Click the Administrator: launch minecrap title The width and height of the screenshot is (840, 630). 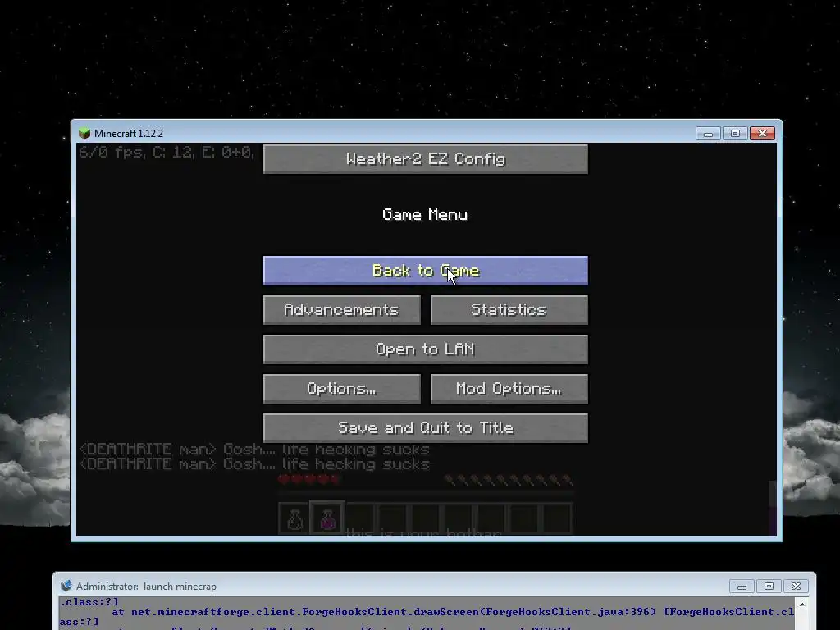coord(146,587)
